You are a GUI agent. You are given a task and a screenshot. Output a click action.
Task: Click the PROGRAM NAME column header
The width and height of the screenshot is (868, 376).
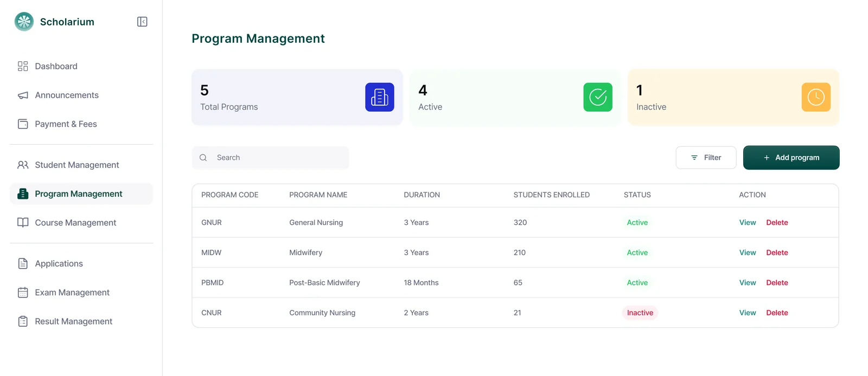pos(318,195)
